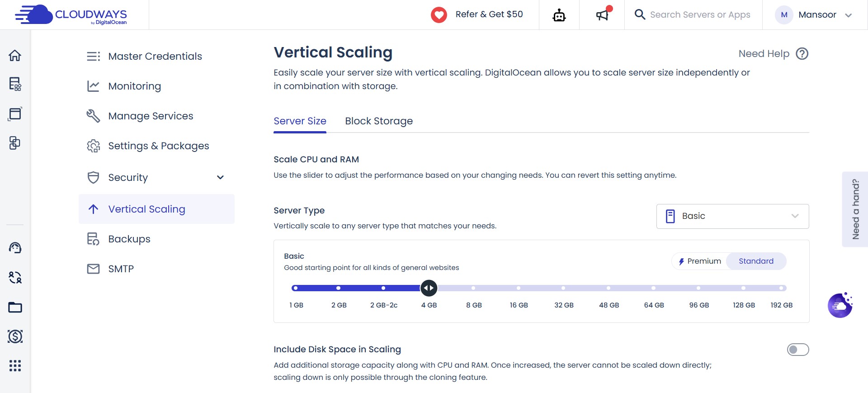The width and height of the screenshot is (868, 393).
Task: Toggle Include Disk Space in Scaling
Action: pyautogui.click(x=798, y=350)
